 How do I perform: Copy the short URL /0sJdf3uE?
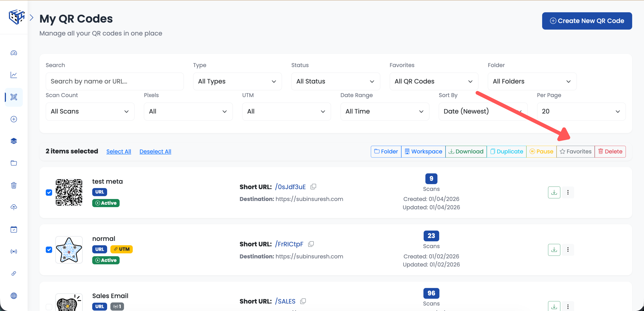pos(313,187)
